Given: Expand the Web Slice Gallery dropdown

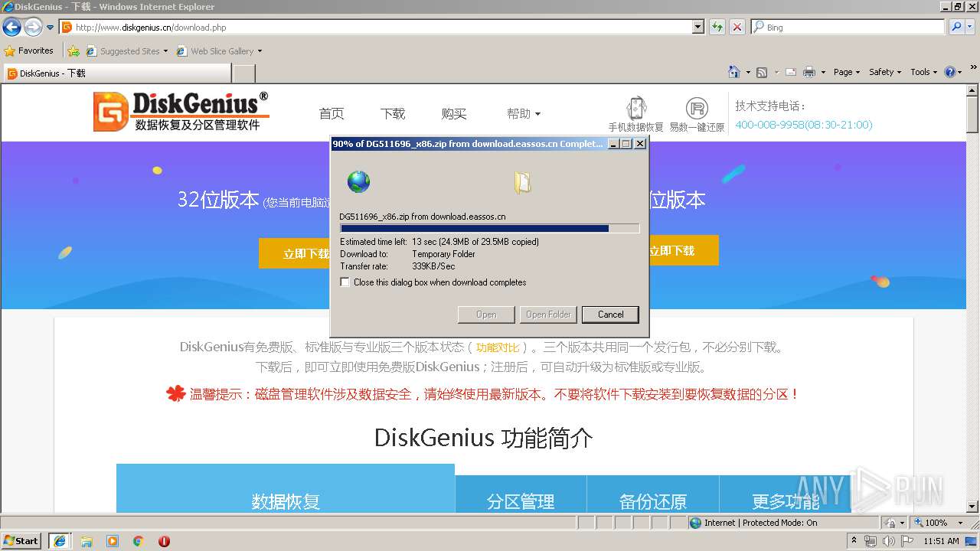Looking at the screenshot, I should 260,51.
